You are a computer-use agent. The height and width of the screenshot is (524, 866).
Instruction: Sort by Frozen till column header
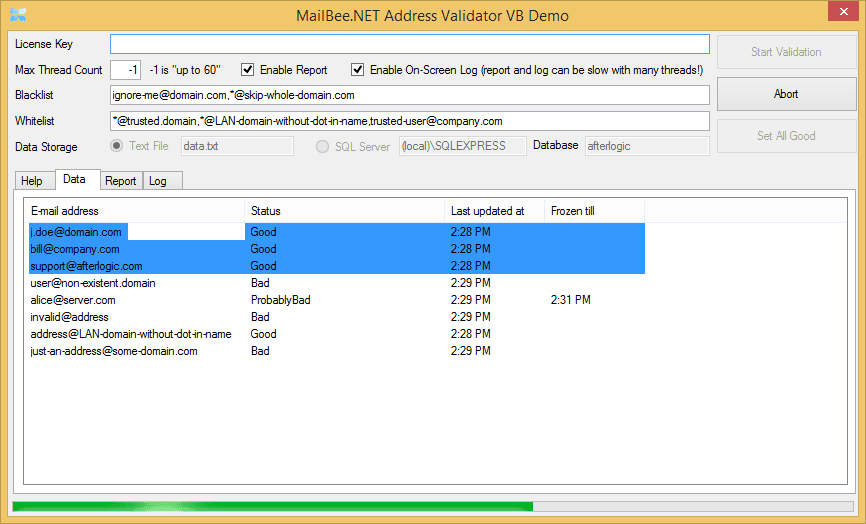pyautogui.click(x=595, y=211)
